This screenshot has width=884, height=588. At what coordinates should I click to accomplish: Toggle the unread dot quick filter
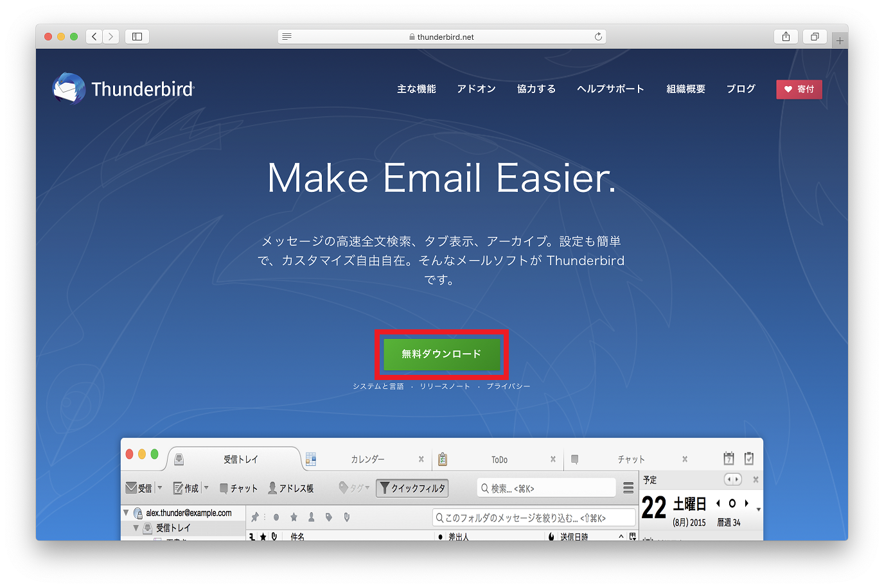[276, 517]
